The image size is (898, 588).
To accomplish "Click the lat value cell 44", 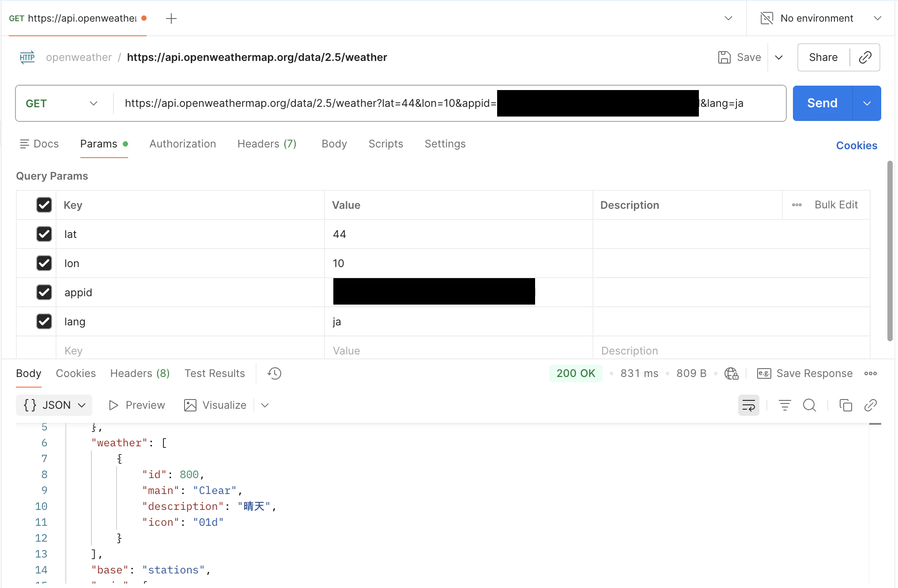I will (x=458, y=234).
